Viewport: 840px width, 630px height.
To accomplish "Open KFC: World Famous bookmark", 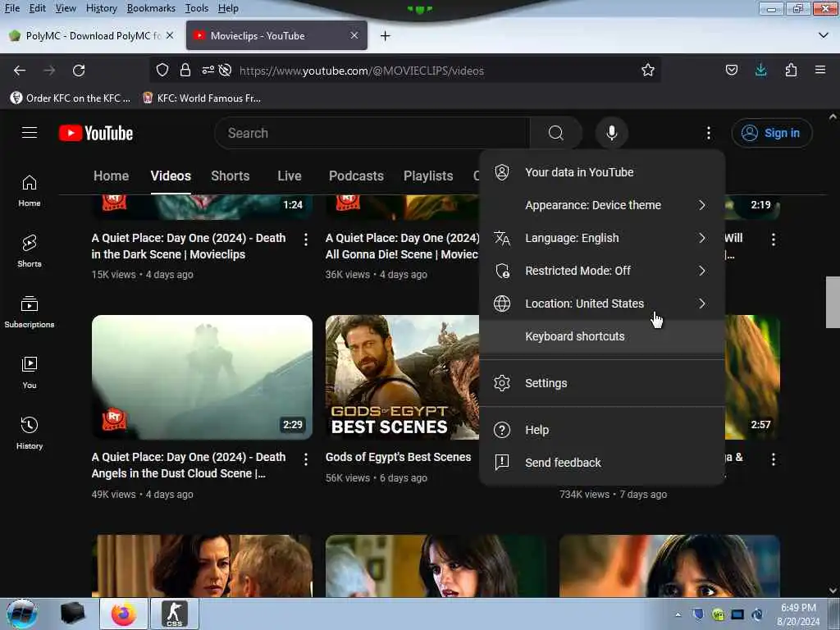I will click(202, 98).
